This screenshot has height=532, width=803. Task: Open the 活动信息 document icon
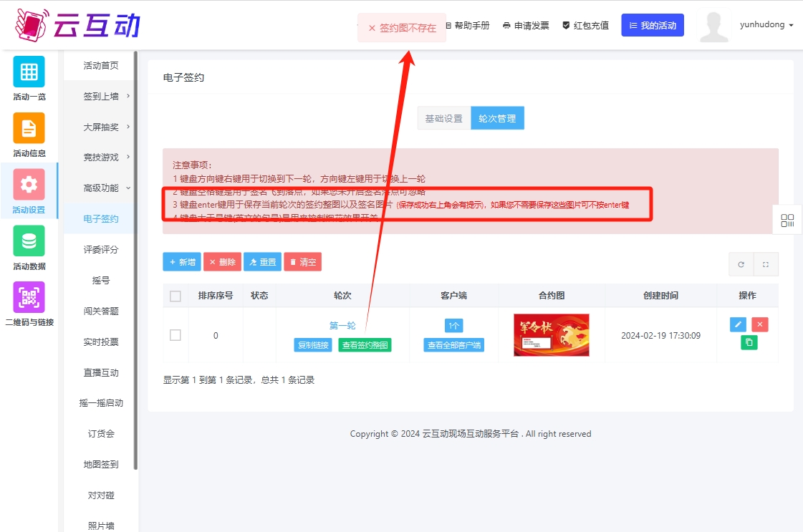29,128
